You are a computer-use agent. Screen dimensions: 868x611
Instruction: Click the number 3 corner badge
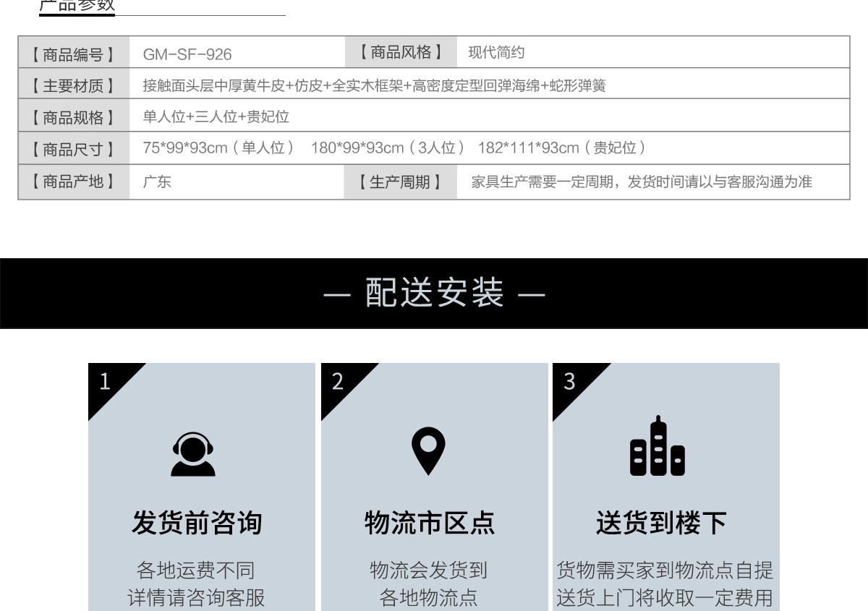[569, 382]
